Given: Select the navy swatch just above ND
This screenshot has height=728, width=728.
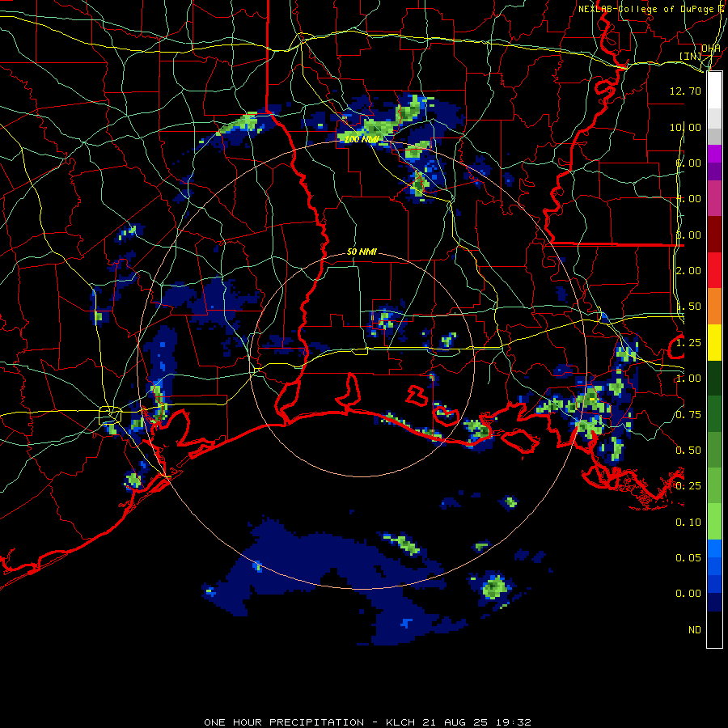Looking at the screenshot, I should coord(714,602).
